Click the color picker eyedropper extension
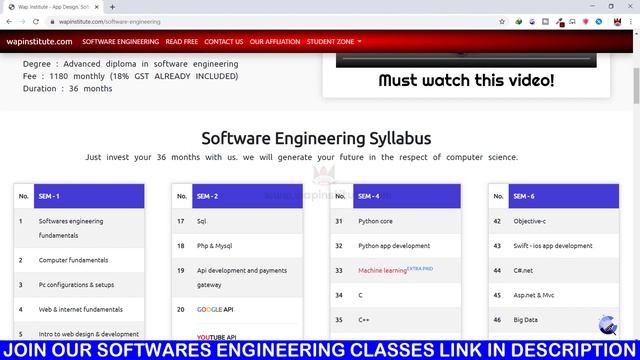 559,22
